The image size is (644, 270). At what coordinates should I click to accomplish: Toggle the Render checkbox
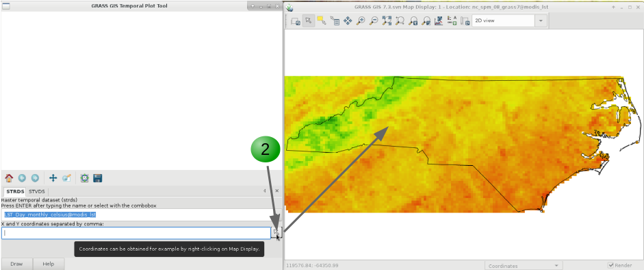click(x=610, y=265)
